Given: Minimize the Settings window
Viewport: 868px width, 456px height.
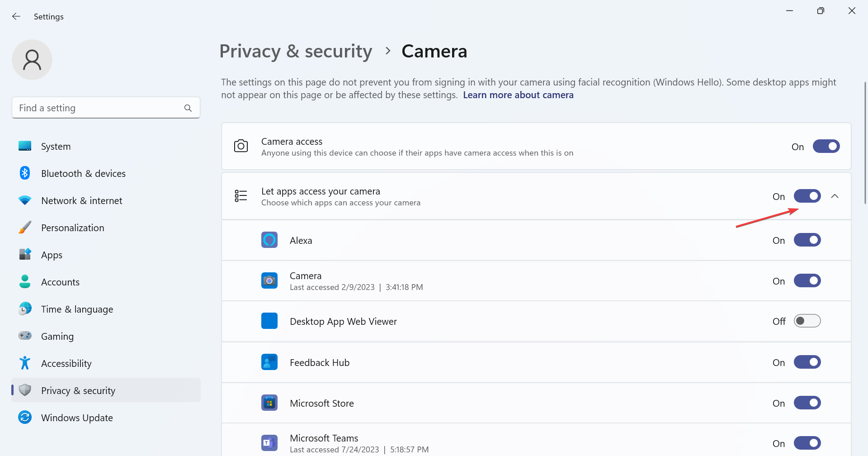Looking at the screenshot, I should pos(789,10).
